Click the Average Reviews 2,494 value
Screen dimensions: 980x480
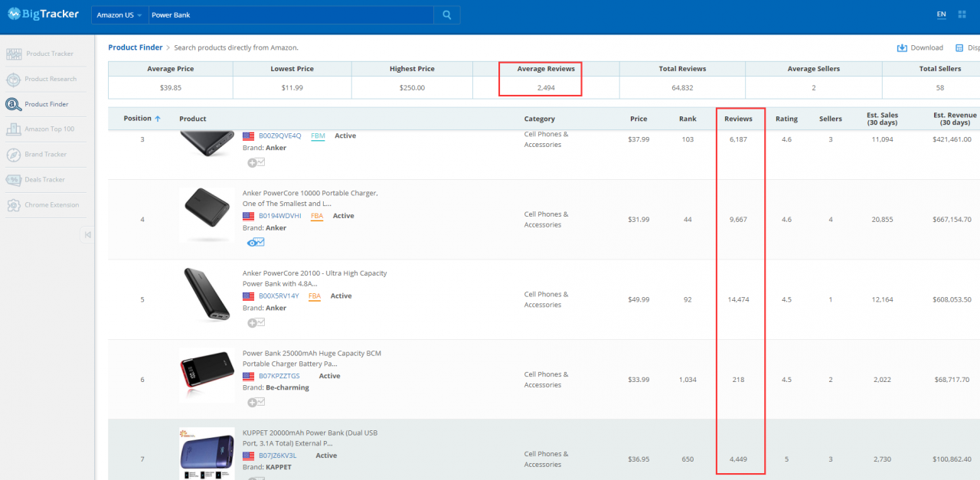coord(546,87)
